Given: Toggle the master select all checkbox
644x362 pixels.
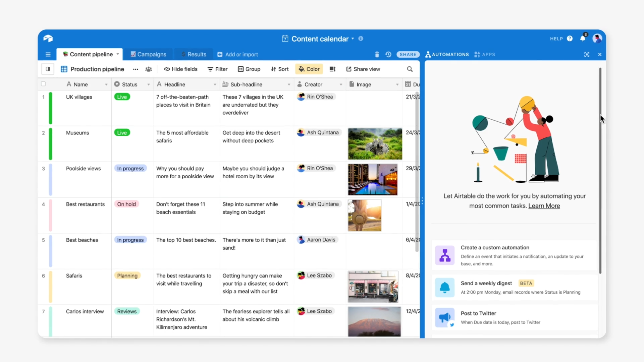Looking at the screenshot, I should pyautogui.click(x=43, y=84).
